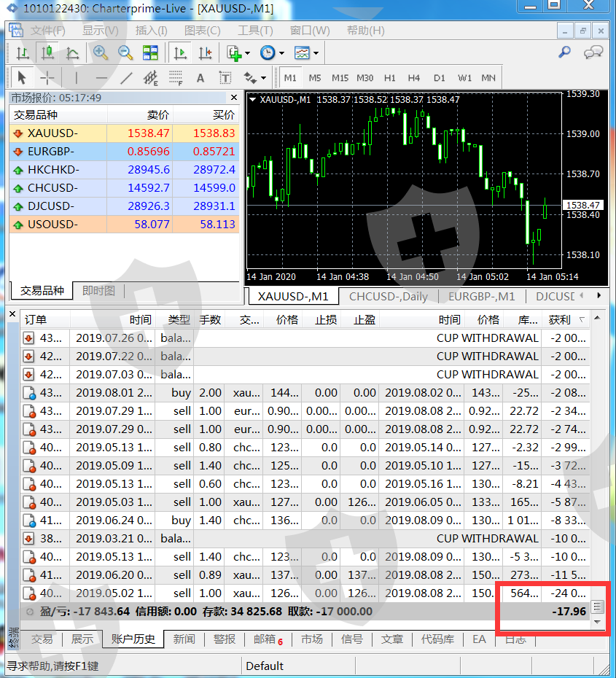
Task: Open the indicators list dropdown arrow
Action: [x=247, y=53]
